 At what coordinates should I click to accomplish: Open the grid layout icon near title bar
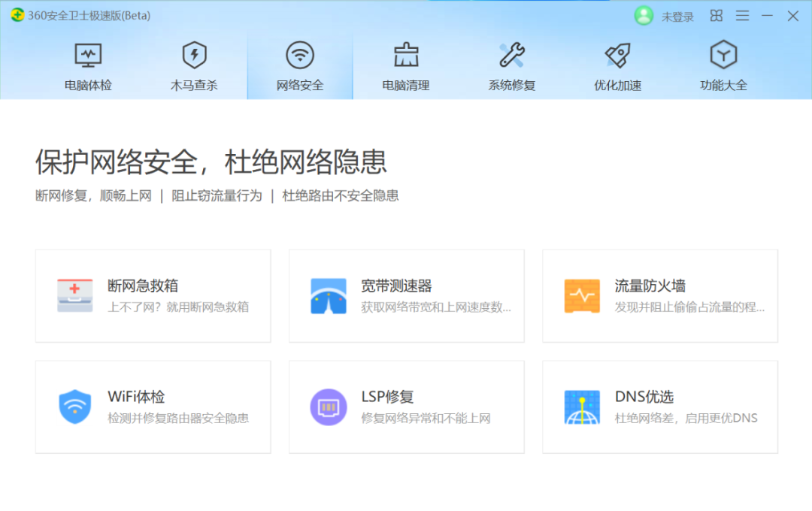click(716, 16)
